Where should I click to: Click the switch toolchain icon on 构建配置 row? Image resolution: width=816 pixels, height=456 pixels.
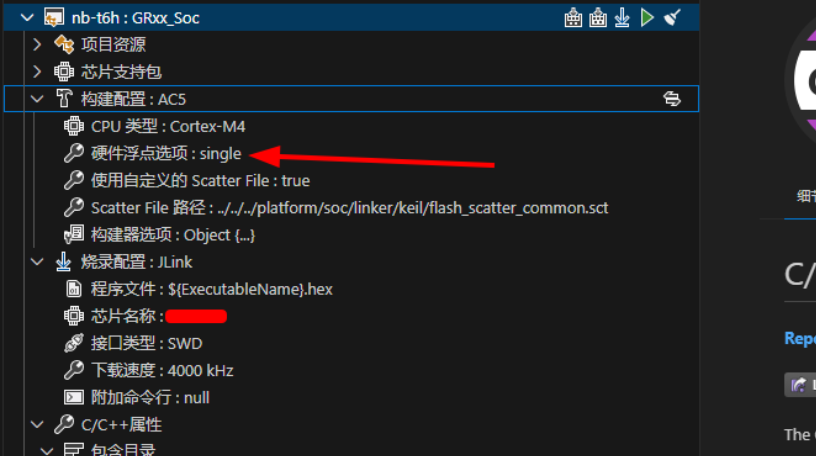coord(672,99)
